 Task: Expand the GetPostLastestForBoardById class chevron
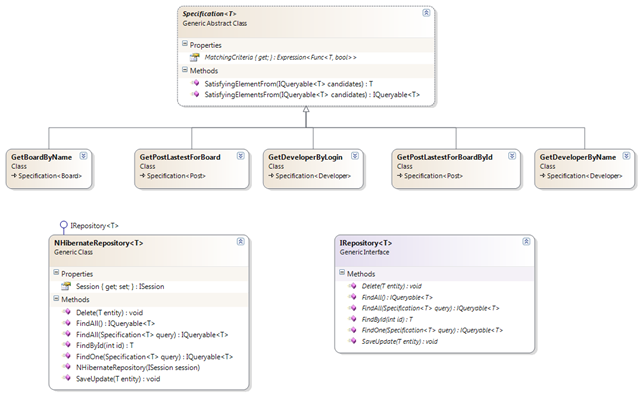point(512,156)
